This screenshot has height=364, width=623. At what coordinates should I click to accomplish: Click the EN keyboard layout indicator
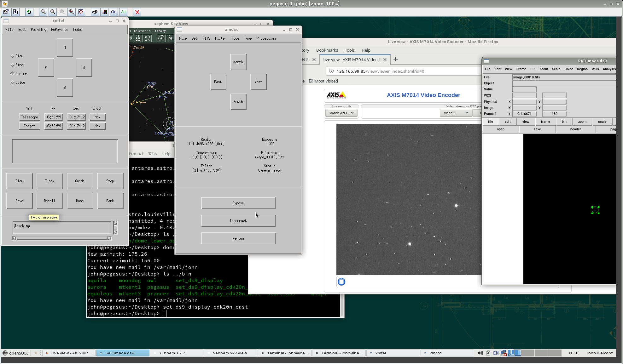(496, 353)
